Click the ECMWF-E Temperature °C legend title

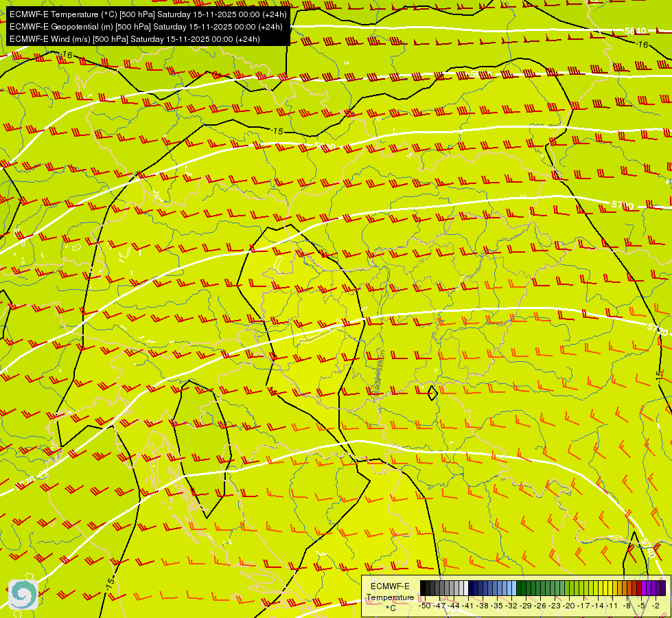[391, 597]
